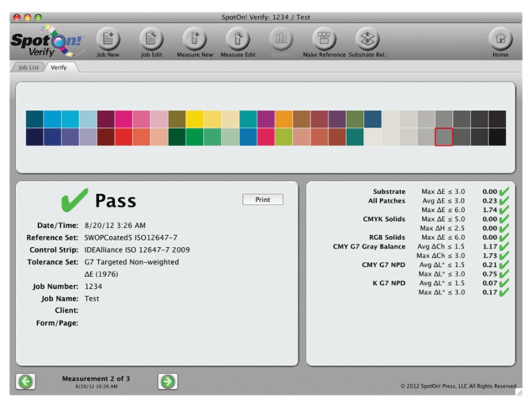Switch to the Job List tab

[28, 67]
